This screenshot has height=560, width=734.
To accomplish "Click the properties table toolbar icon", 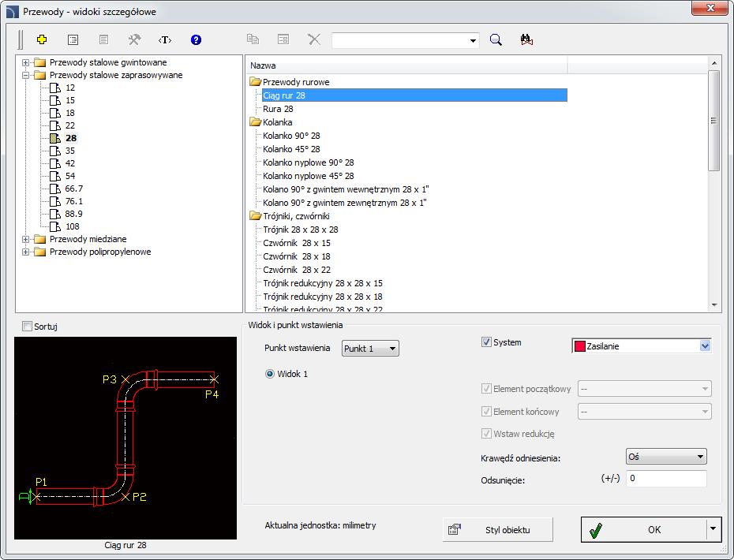I will (x=283, y=39).
